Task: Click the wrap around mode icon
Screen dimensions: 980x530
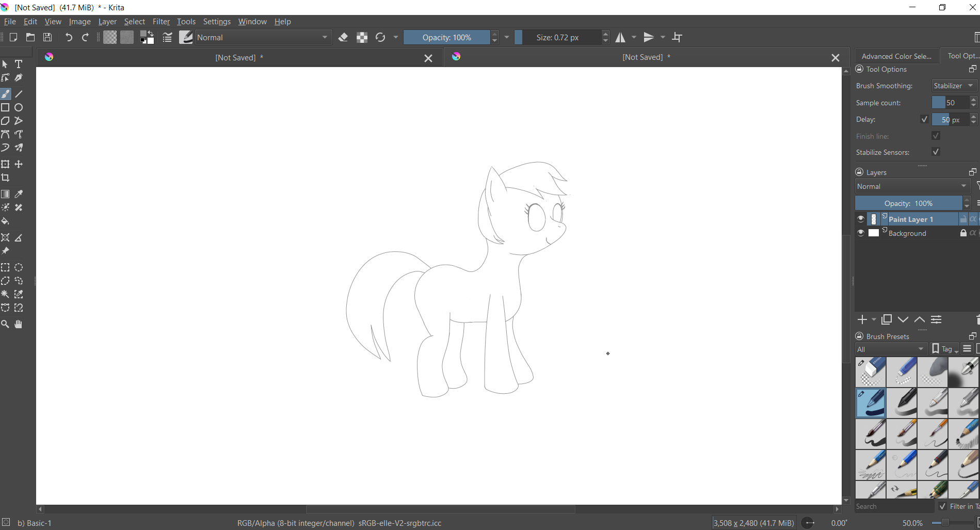Action: click(678, 37)
